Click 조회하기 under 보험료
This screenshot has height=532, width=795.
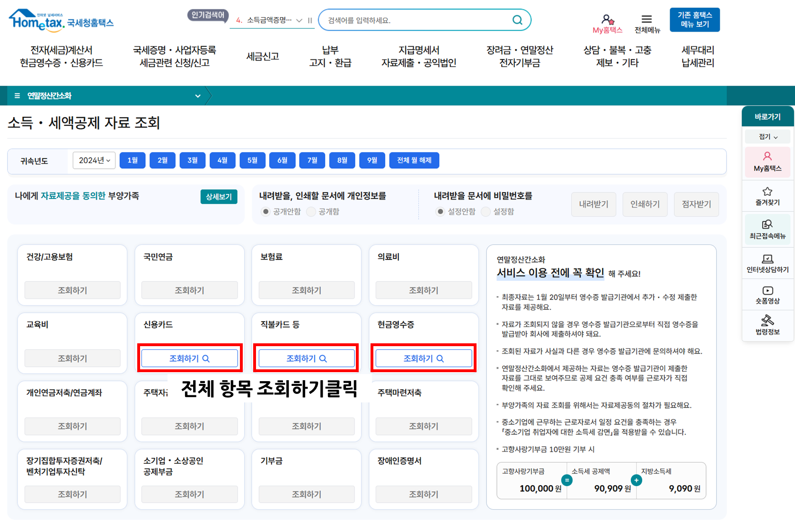(x=307, y=290)
